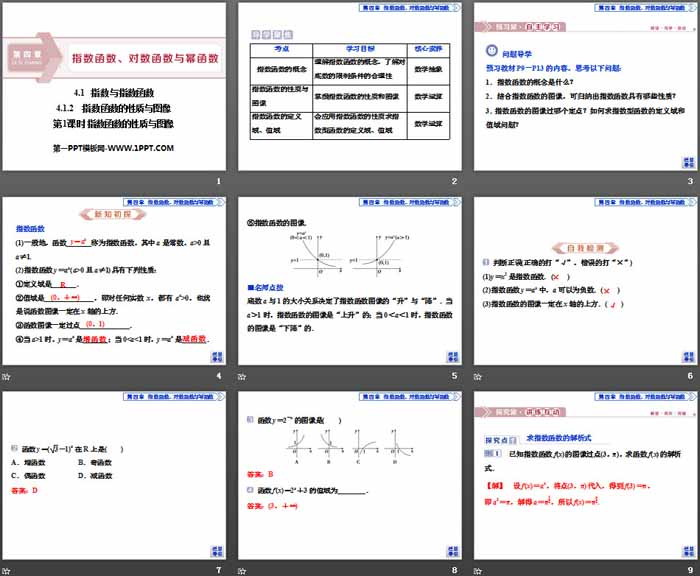
Task: Click the animation star icon under slide 4
Action: (x=6, y=376)
